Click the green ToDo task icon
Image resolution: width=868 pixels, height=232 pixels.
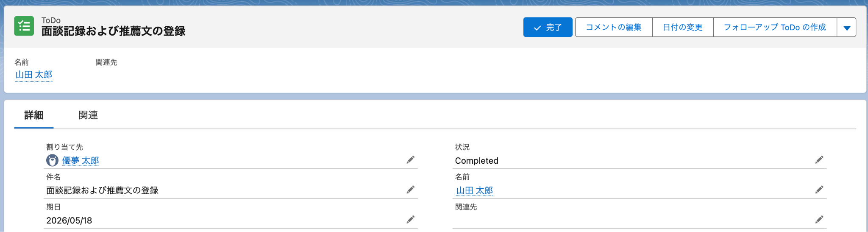pyautogui.click(x=24, y=26)
